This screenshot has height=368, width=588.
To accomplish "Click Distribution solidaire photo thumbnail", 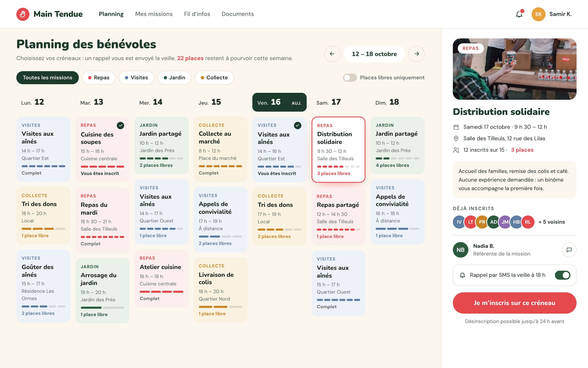I will (x=514, y=69).
